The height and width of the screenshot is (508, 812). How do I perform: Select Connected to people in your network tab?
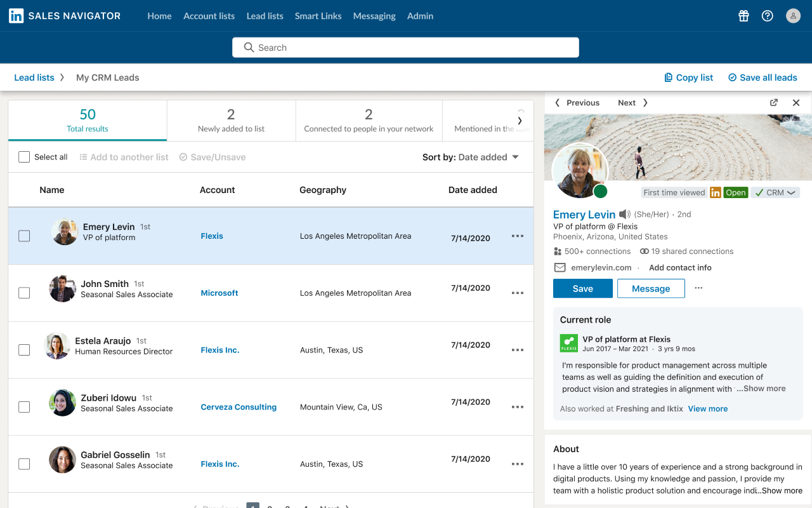click(369, 121)
